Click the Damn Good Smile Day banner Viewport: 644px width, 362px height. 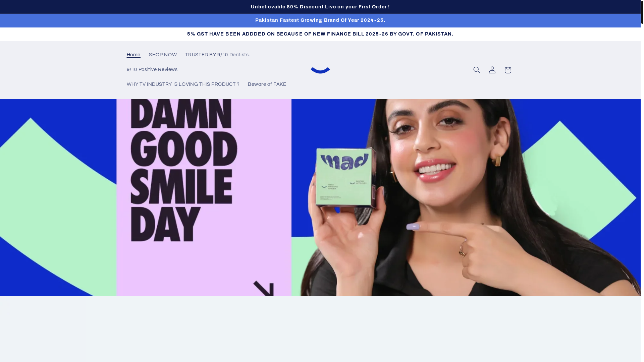point(320,197)
